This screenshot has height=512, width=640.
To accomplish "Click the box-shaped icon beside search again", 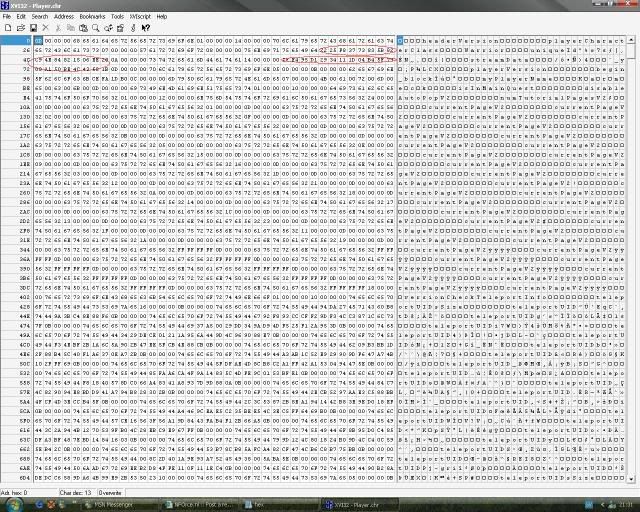I will 120,28.
